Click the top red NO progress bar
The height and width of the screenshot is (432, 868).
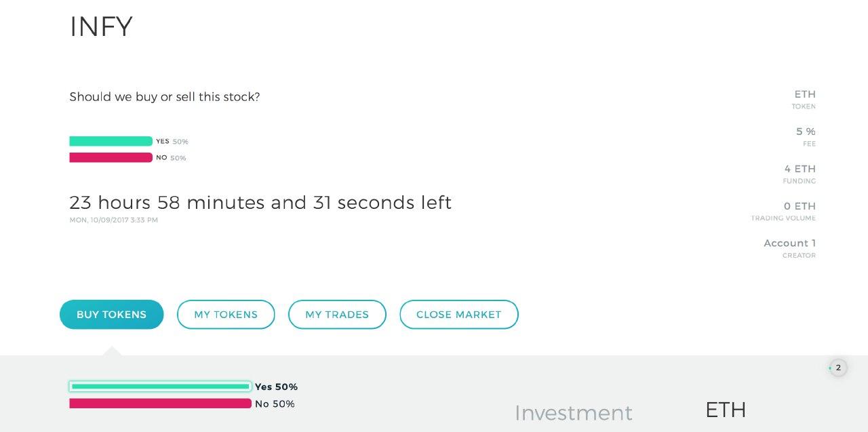tap(111, 157)
